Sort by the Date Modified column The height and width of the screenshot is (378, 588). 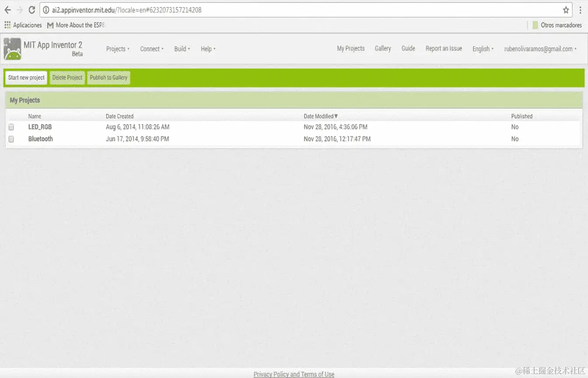point(321,116)
